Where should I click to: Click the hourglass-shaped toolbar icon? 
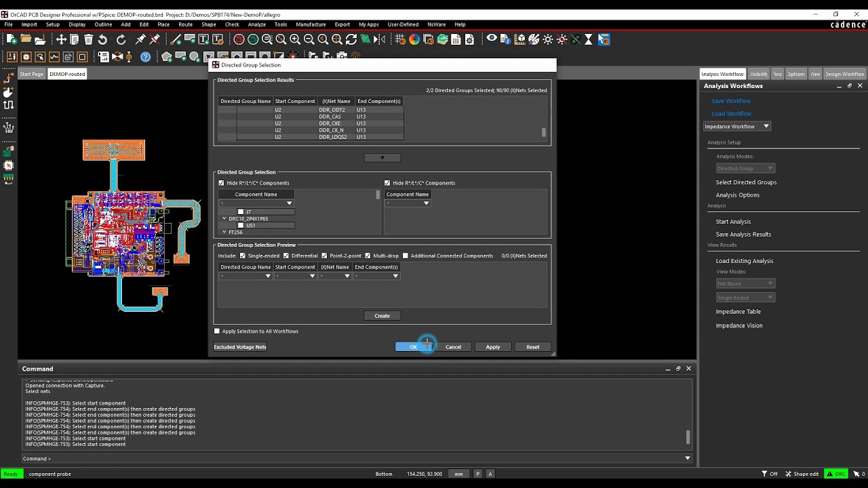coord(589,39)
